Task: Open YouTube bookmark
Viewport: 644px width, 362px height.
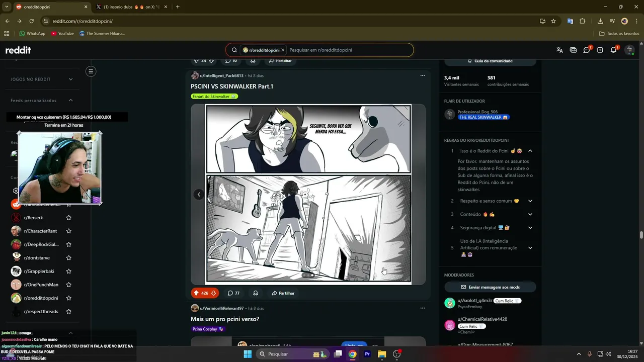Action: (x=62, y=34)
